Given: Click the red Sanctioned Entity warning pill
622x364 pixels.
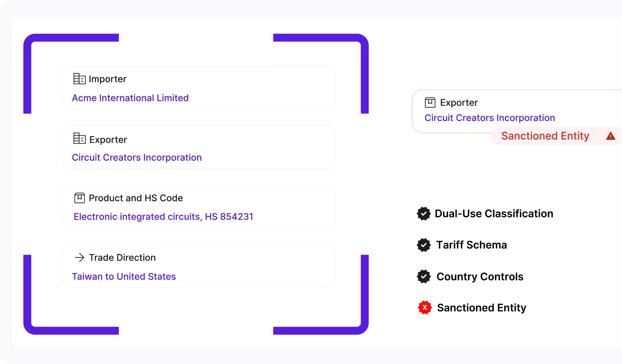Looking at the screenshot, I should (545, 136).
